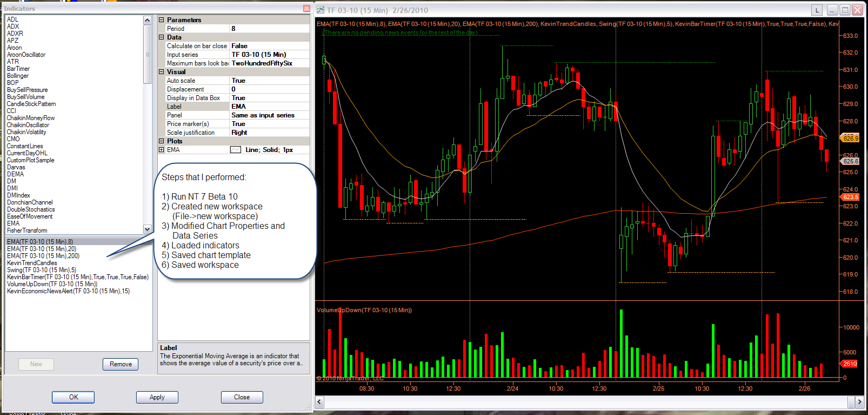Click the indicator list scroll-down arrow

(147, 229)
